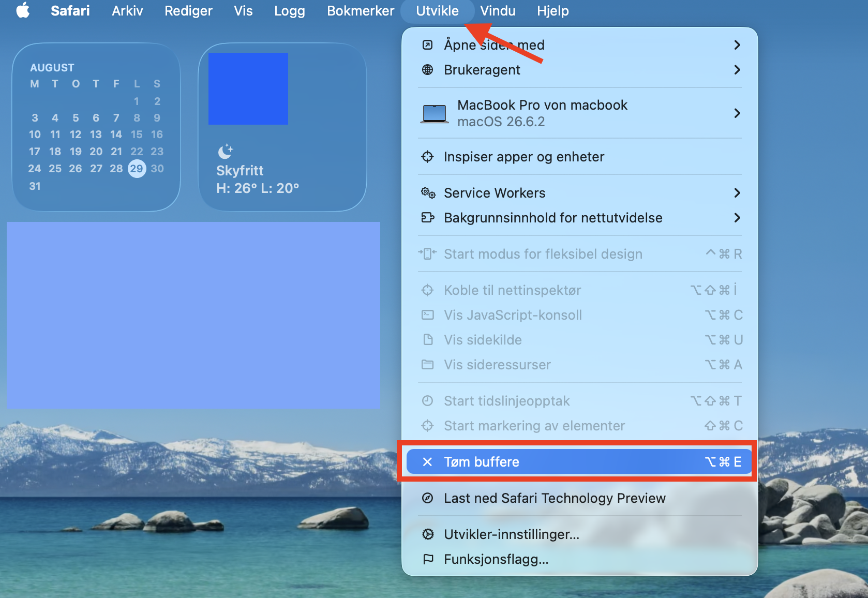The height and width of the screenshot is (598, 868).
Task: Open the Hjelp menu
Action: (x=553, y=11)
